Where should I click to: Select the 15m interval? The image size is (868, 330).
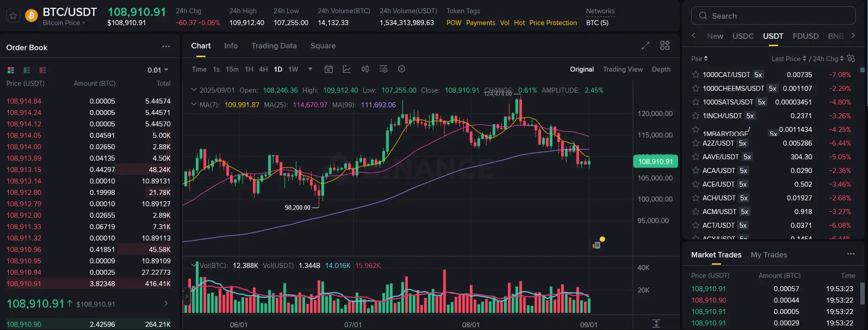232,69
